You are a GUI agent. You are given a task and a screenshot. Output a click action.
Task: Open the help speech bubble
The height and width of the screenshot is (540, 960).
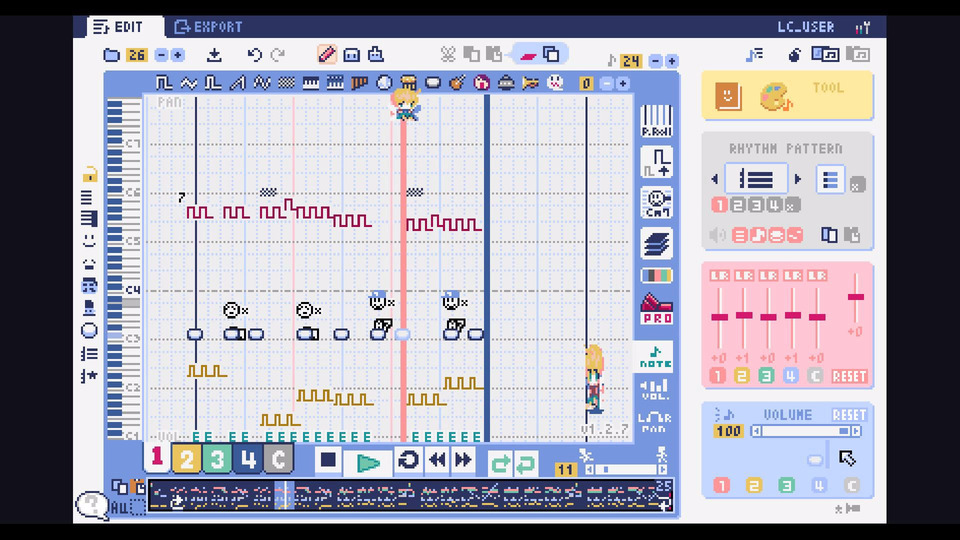pyautogui.click(x=92, y=504)
